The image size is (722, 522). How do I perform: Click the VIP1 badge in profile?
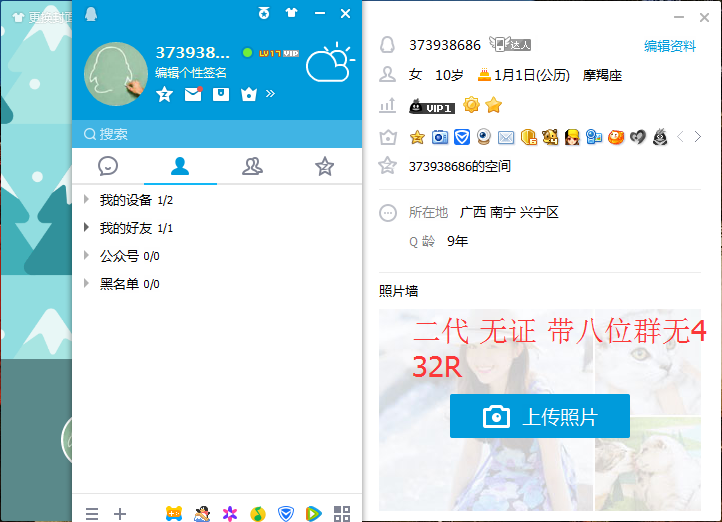(x=432, y=107)
